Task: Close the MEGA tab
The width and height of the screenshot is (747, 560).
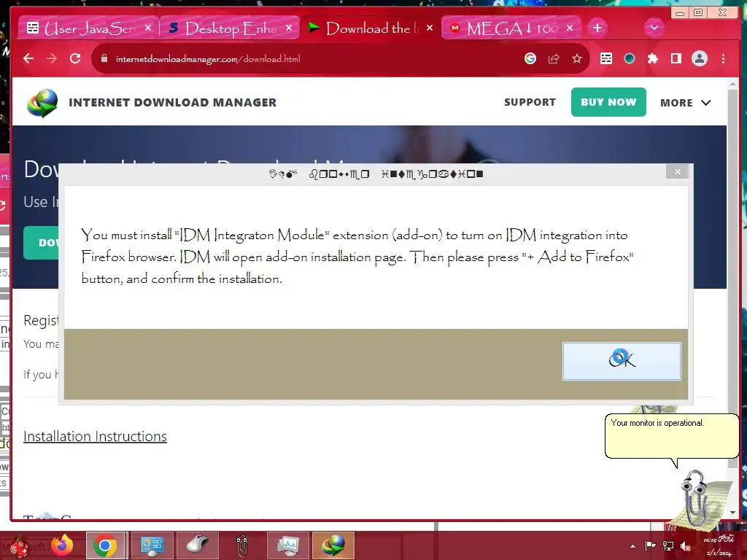Action: pyautogui.click(x=570, y=28)
